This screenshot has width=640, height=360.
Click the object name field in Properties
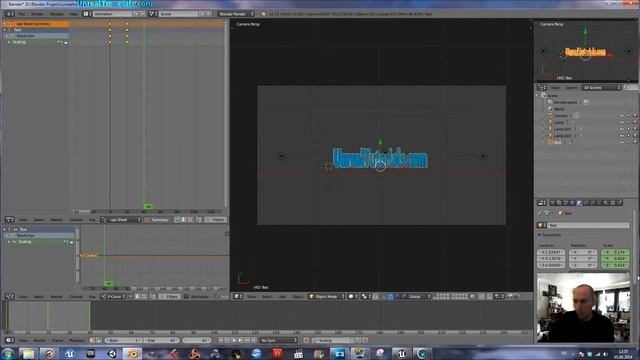588,225
